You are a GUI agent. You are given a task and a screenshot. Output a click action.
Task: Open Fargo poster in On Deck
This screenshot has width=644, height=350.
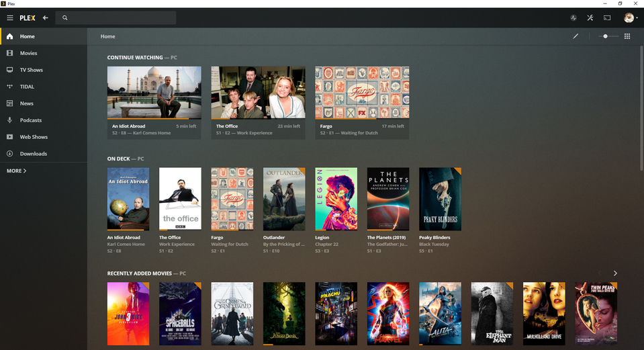[x=232, y=199]
